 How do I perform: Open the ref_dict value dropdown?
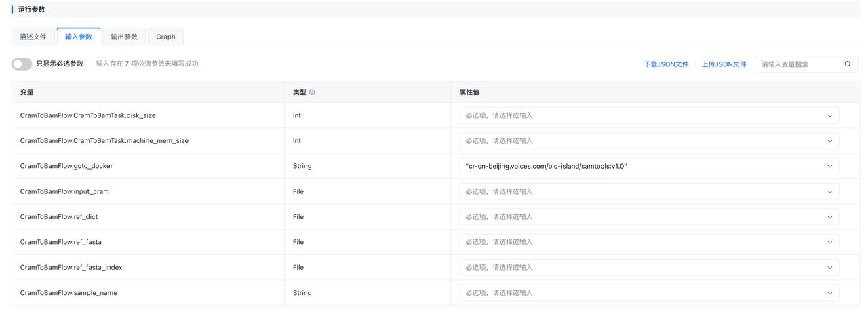830,217
